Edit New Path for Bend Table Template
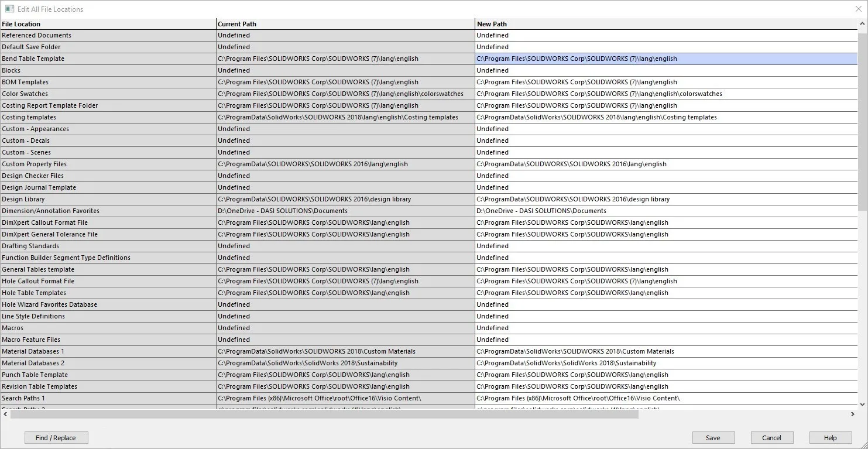Viewport: 868px width, 449px height. pyautogui.click(x=666, y=59)
